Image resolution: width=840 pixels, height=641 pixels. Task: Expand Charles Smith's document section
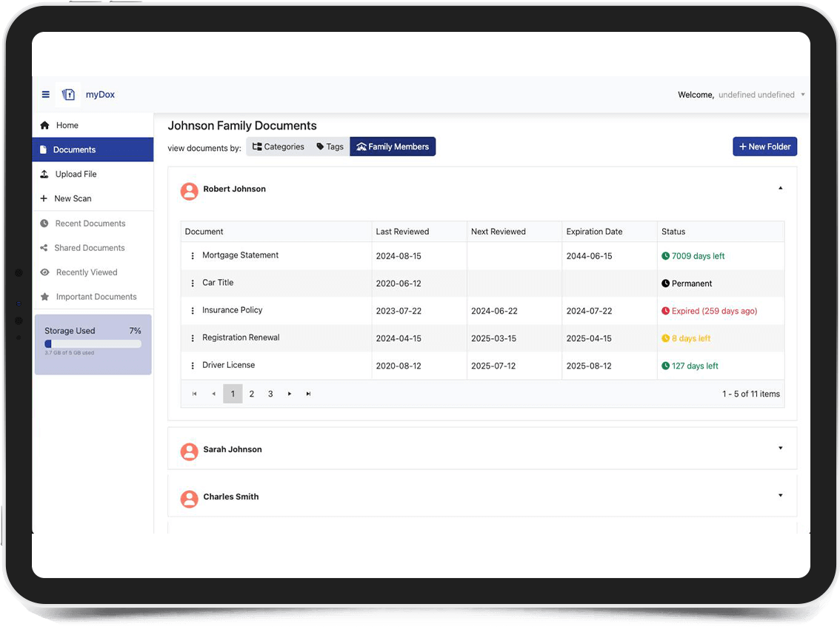(780, 495)
